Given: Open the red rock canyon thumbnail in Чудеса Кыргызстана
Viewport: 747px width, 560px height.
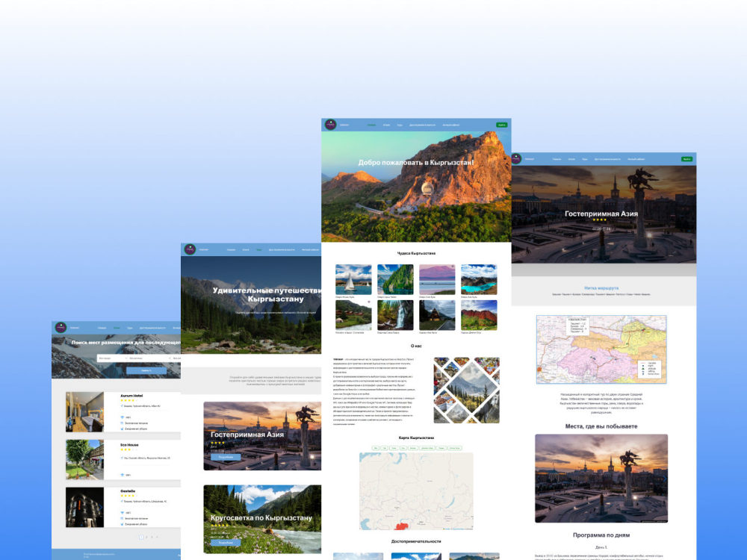Looking at the screenshot, I should tap(480, 315).
